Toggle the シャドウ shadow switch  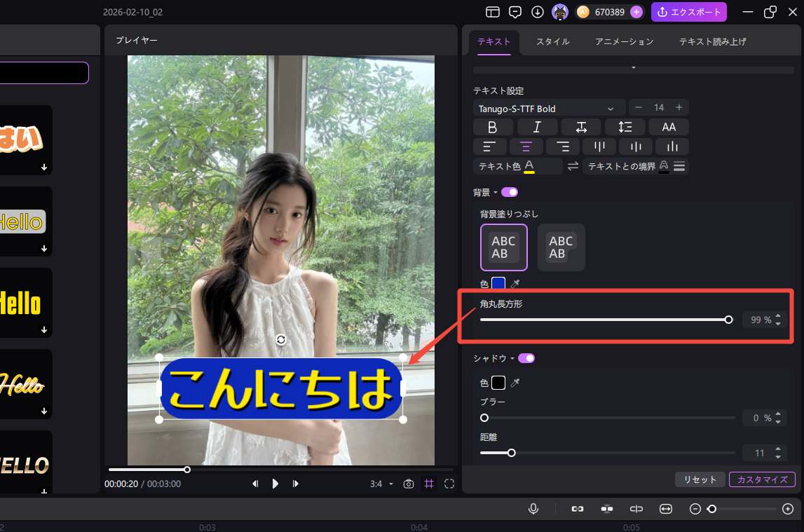pyautogui.click(x=526, y=358)
